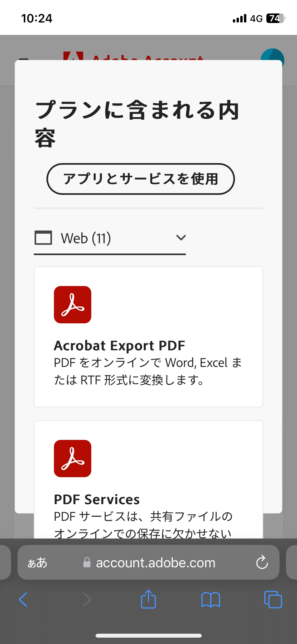Tap the プランに含まれる内容 heading

point(137,123)
